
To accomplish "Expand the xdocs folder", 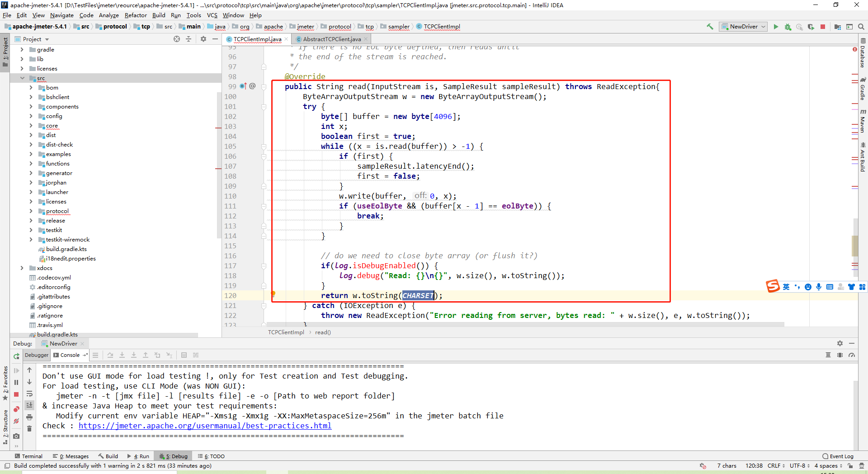I will [x=22, y=268].
